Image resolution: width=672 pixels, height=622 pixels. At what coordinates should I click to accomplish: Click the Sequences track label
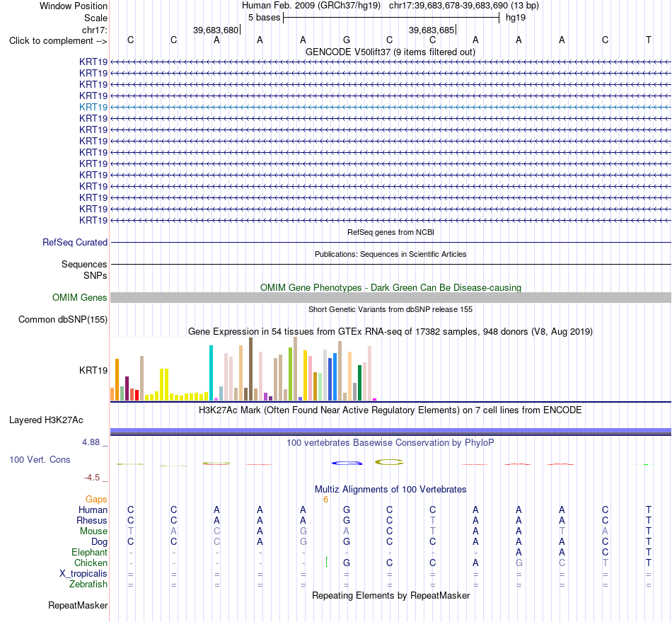(84, 264)
